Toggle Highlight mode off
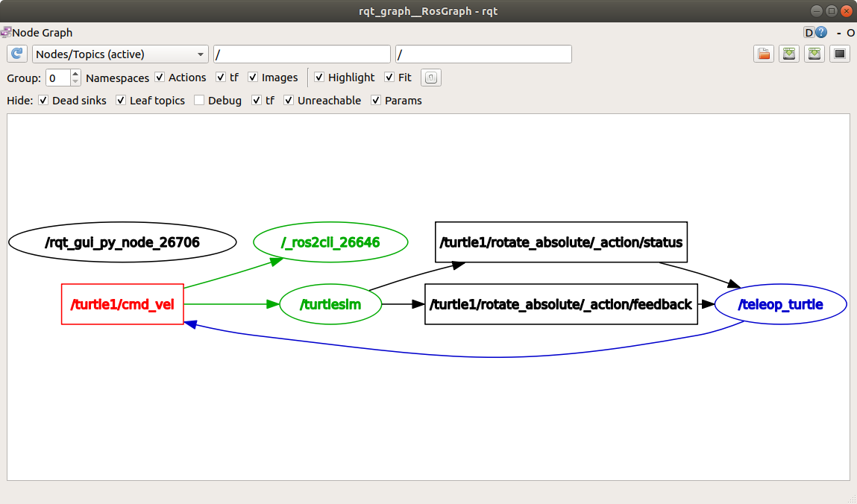Viewport: 857px width, 504px height. coord(319,77)
